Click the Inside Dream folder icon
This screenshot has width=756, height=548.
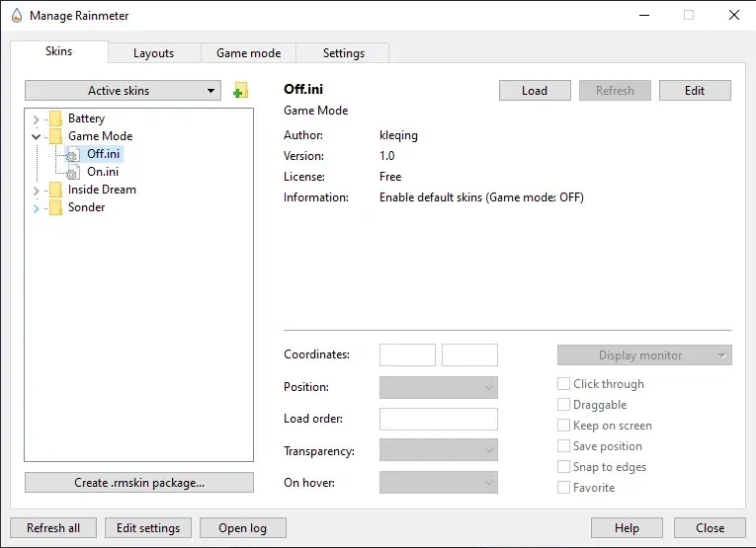pyautogui.click(x=56, y=190)
